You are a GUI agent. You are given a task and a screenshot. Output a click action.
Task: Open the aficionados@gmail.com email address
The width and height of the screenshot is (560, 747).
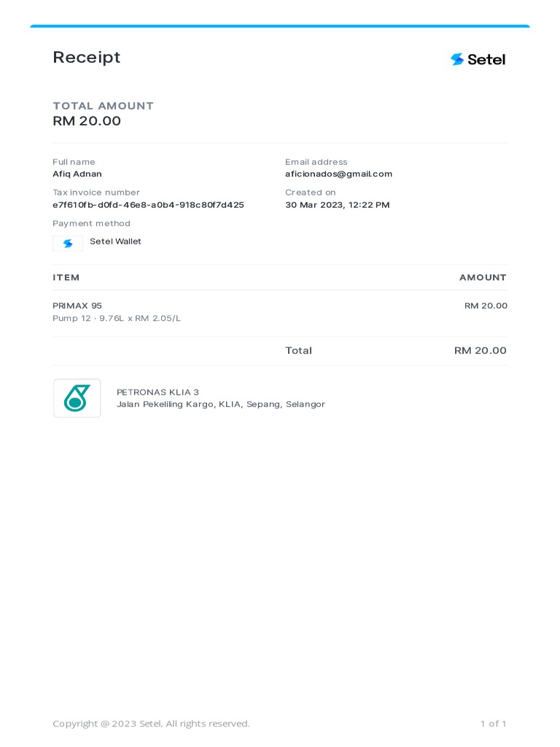tap(338, 174)
